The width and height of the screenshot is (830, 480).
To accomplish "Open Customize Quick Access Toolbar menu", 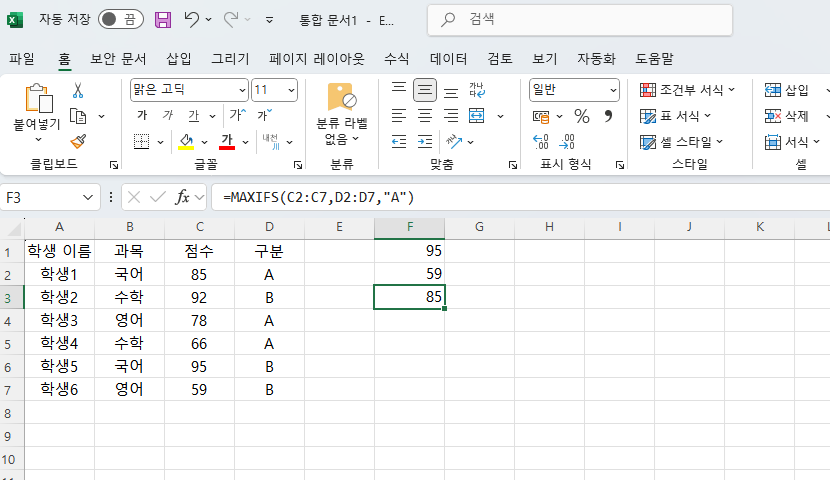I will (x=269, y=20).
